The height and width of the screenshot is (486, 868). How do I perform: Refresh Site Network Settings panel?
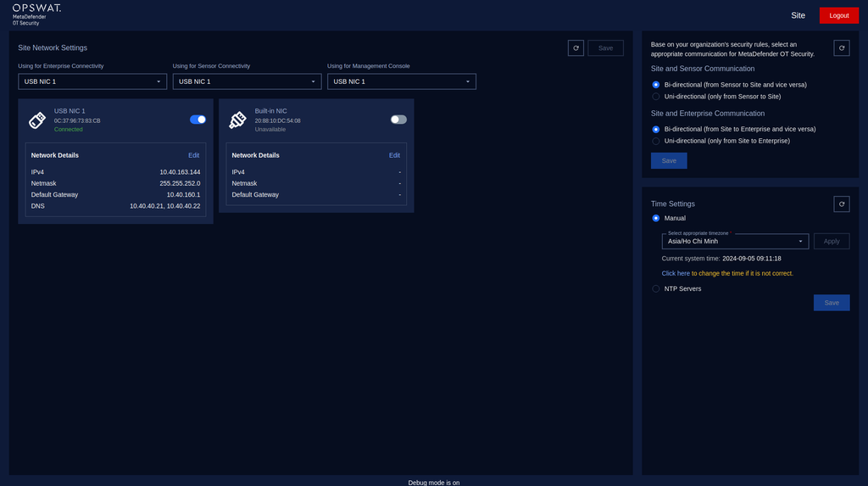coord(576,48)
